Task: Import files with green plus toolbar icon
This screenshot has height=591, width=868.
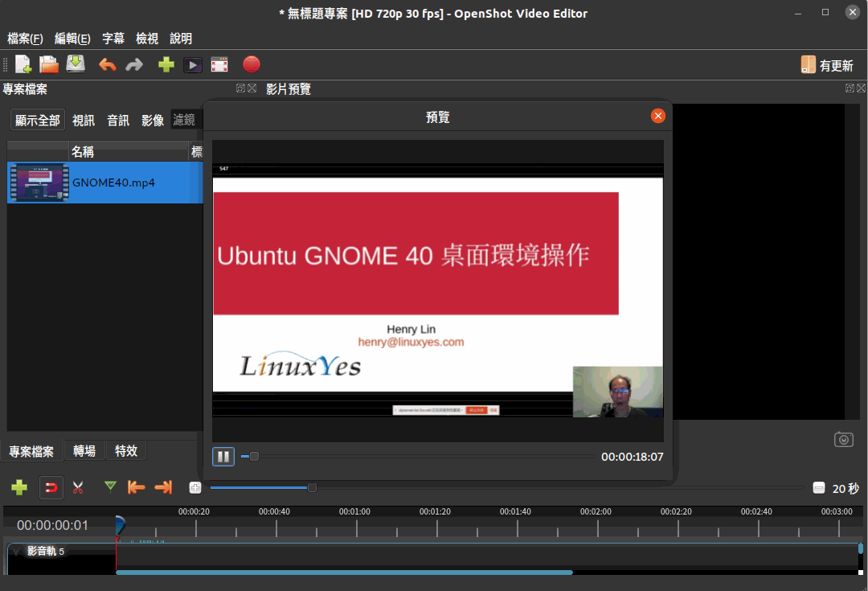Action: click(x=166, y=65)
